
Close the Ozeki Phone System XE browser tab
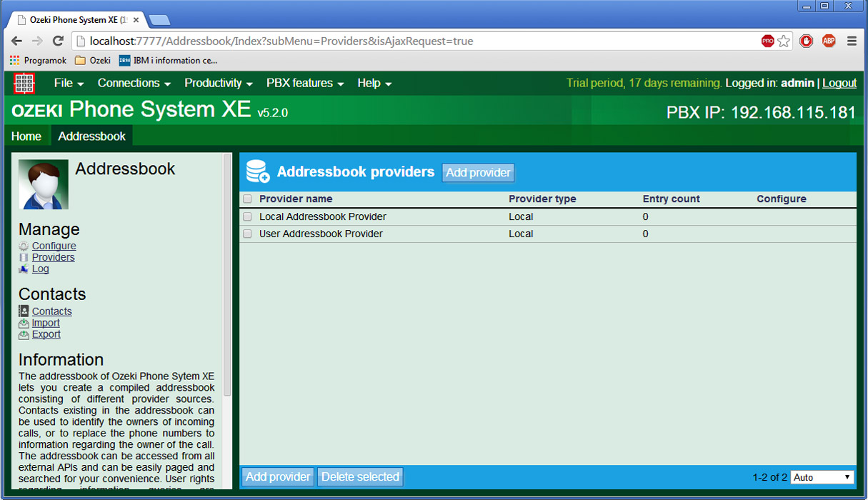tap(136, 20)
